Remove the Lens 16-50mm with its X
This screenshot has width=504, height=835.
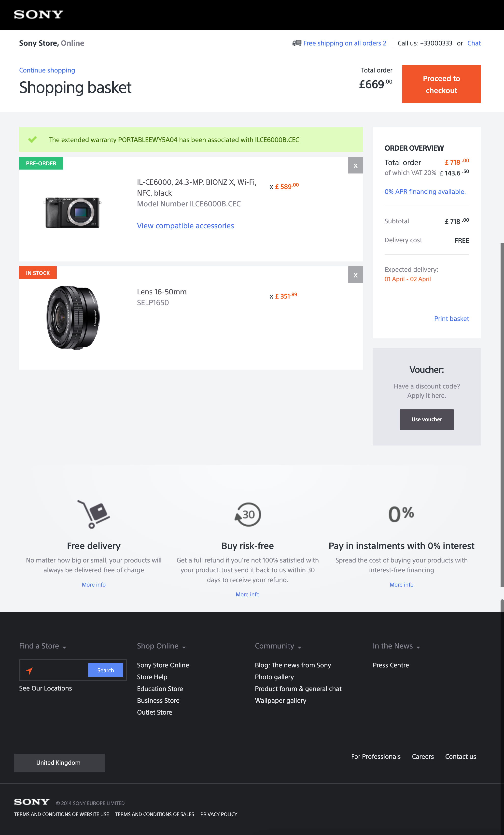(x=355, y=275)
